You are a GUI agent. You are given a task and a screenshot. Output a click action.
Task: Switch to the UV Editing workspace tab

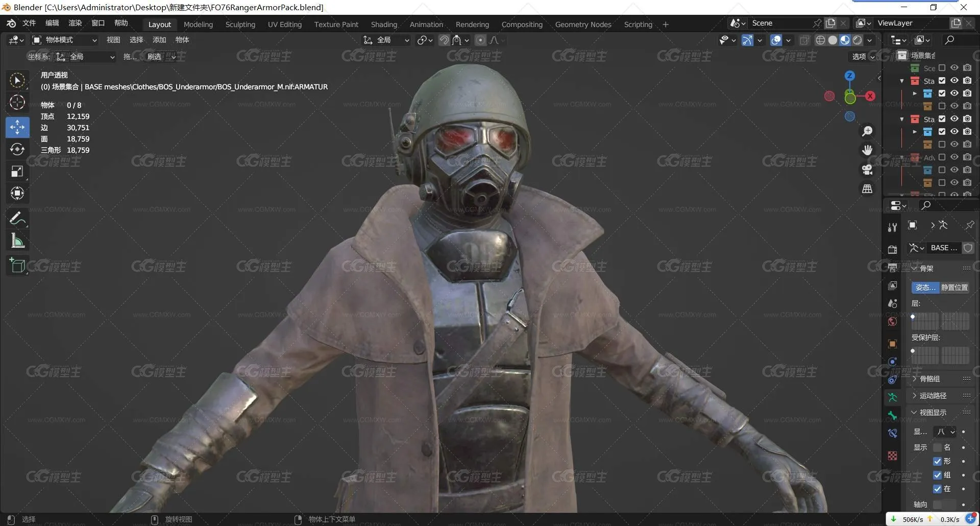click(285, 25)
